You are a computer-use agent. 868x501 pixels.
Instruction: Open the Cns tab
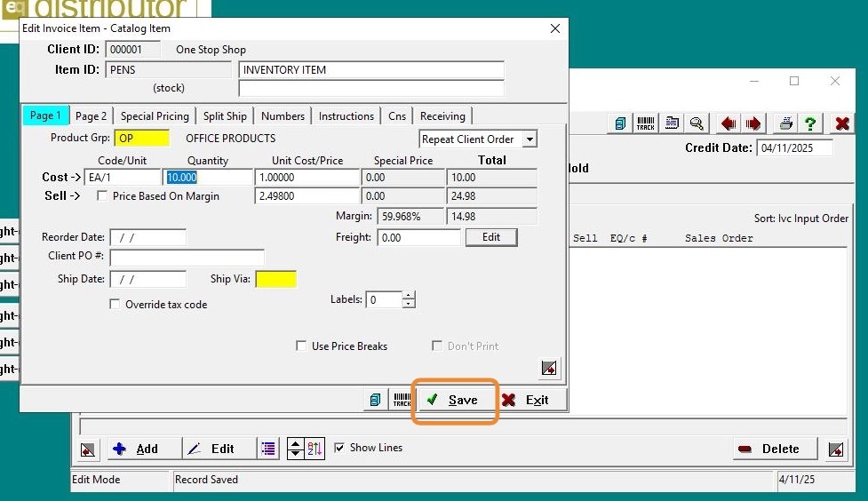pyautogui.click(x=397, y=116)
